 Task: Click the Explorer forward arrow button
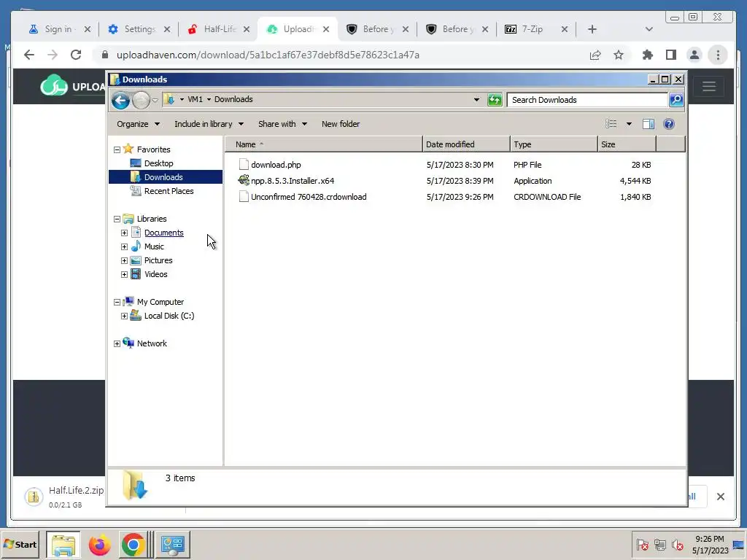[141, 100]
